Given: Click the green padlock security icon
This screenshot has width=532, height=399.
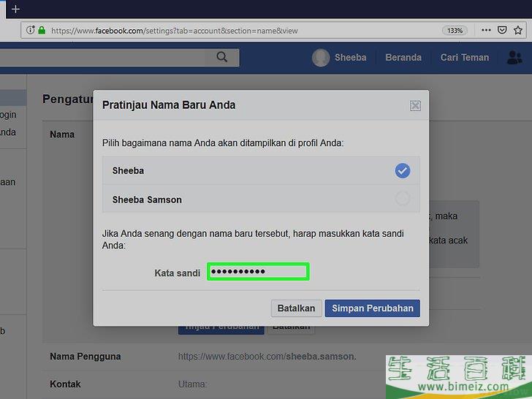Looking at the screenshot, I should (x=42, y=30).
